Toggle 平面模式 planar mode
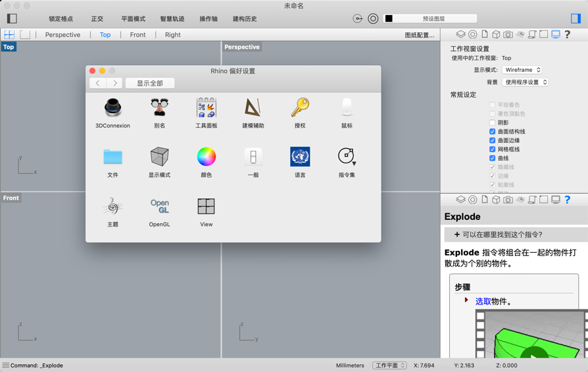Screen dimensions: 588x372 133,19
